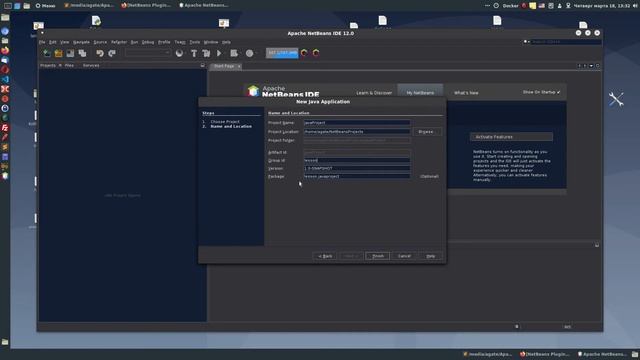The width and height of the screenshot is (640, 360).
Task: Open the Navigate menu
Action: [x=81, y=42]
